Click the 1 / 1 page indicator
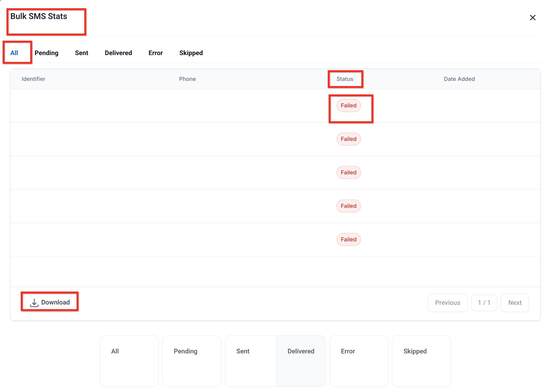 (x=484, y=303)
